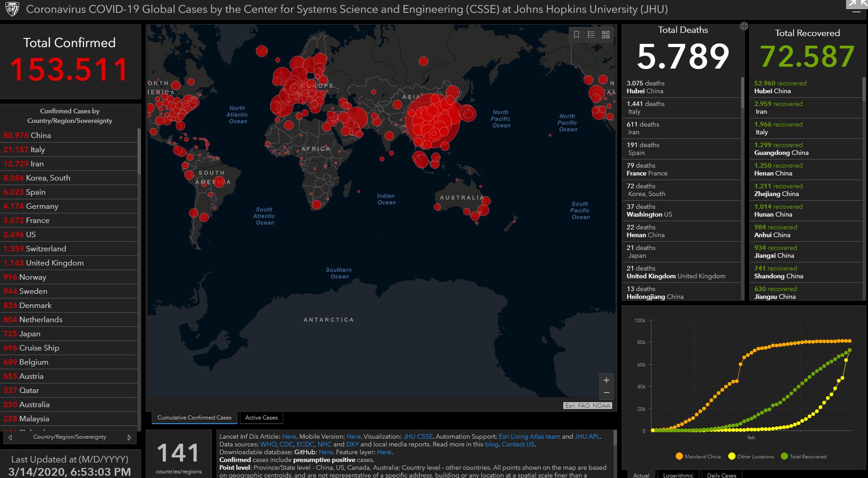Click the info text panel scrollbar
The height and width of the screenshot is (478, 868).
point(615,437)
